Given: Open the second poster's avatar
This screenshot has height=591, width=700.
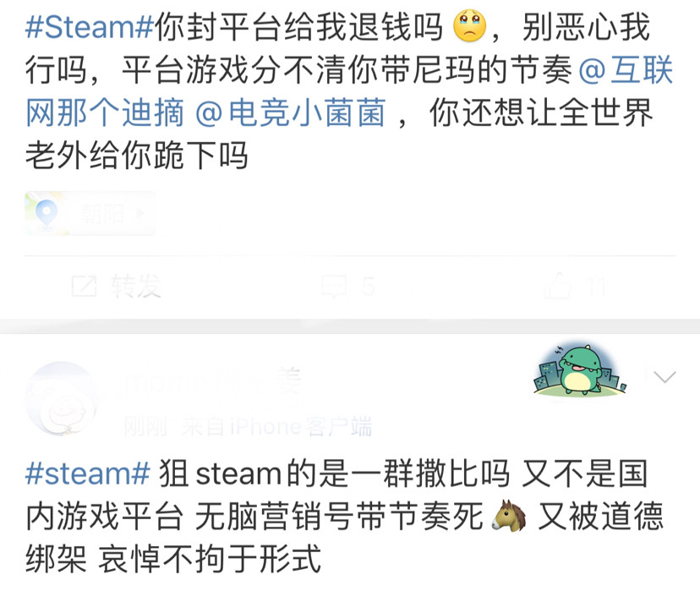Looking at the screenshot, I should coord(63,398).
